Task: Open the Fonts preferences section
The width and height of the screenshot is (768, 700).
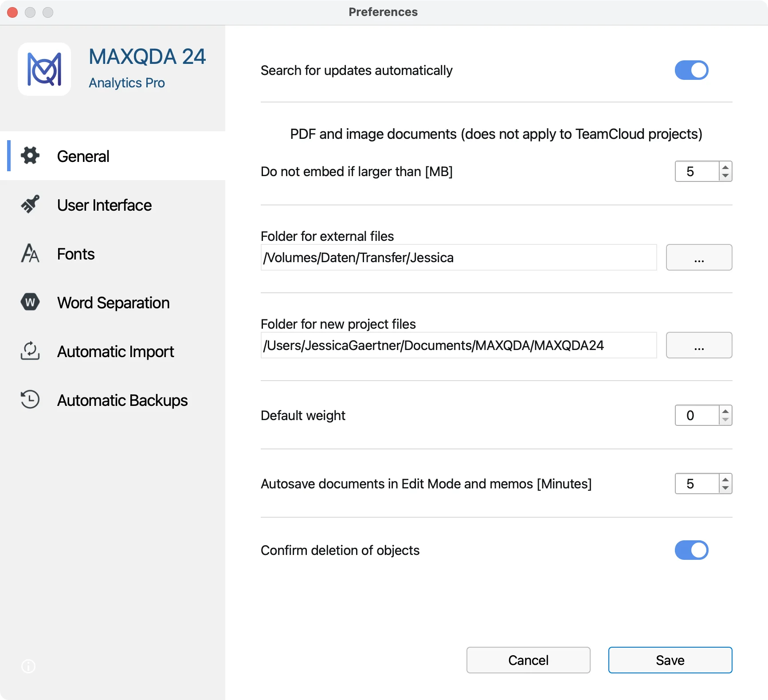Action: [113, 253]
